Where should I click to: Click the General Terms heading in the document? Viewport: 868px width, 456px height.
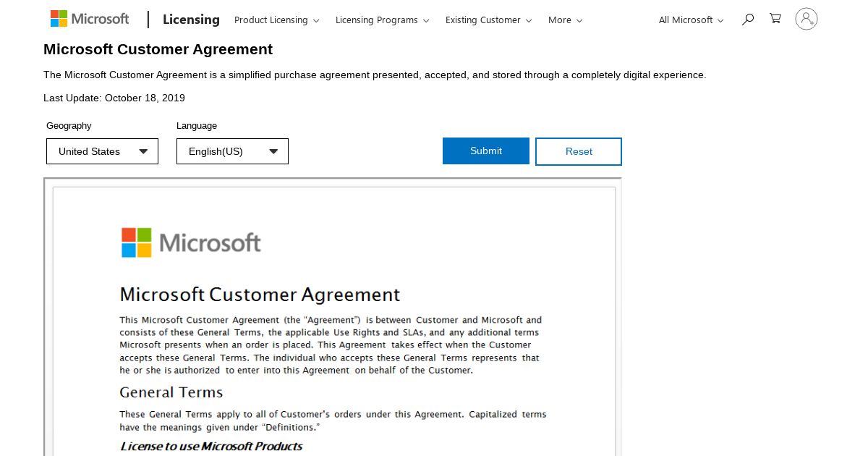pos(171,392)
